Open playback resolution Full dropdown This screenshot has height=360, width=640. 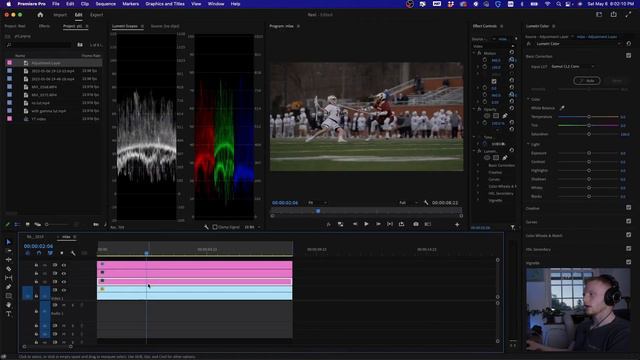(409, 202)
